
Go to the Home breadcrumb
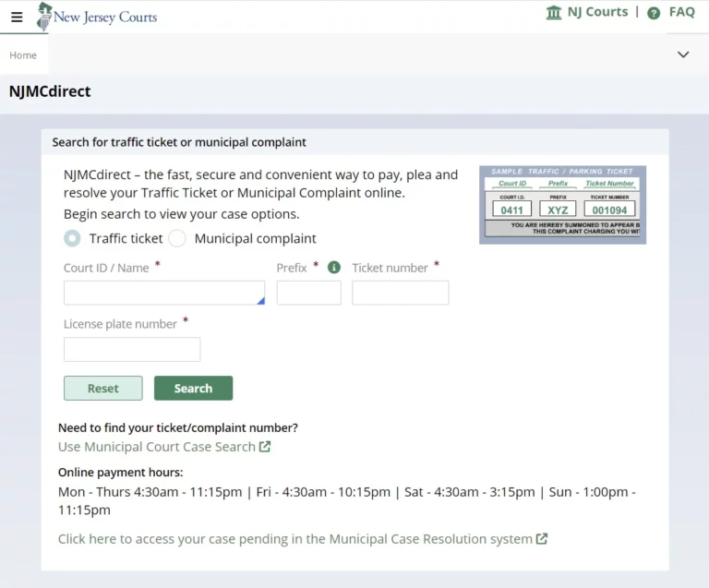(23, 55)
